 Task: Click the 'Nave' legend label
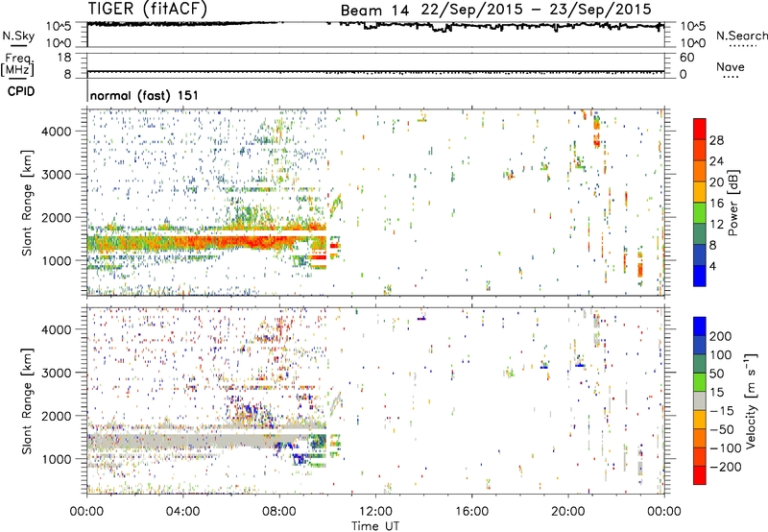731,66
